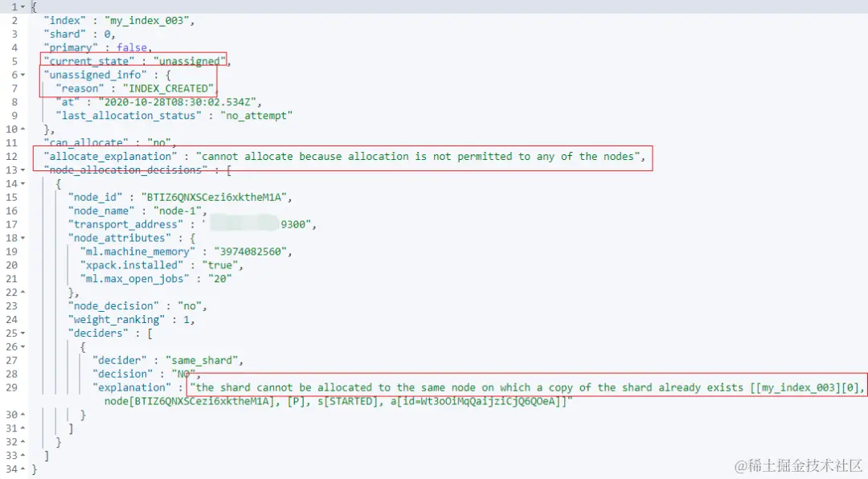Collapse node_allocation_decisions fold arrow on line 13
The height and width of the screenshot is (479, 868).
[x=23, y=170]
